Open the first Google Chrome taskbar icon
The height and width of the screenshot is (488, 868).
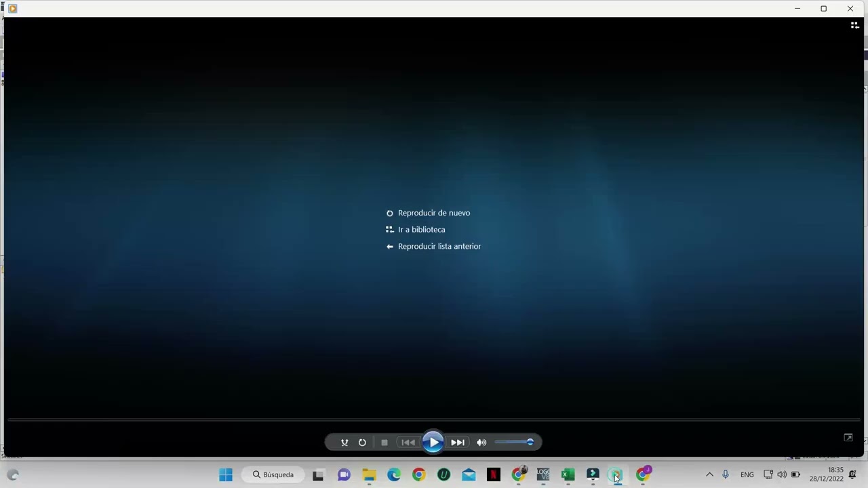[419, 474]
